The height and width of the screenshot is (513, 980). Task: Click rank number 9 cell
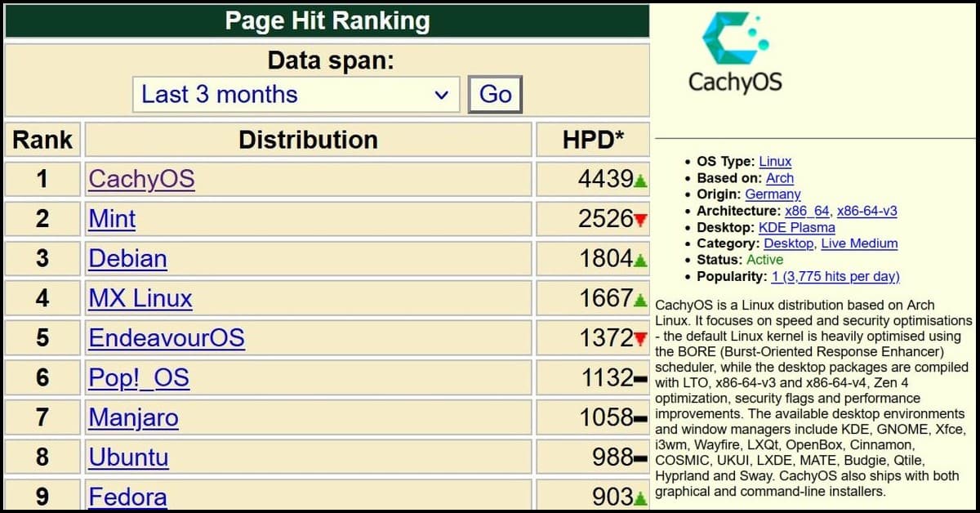pyautogui.click(x=42, y=497)
